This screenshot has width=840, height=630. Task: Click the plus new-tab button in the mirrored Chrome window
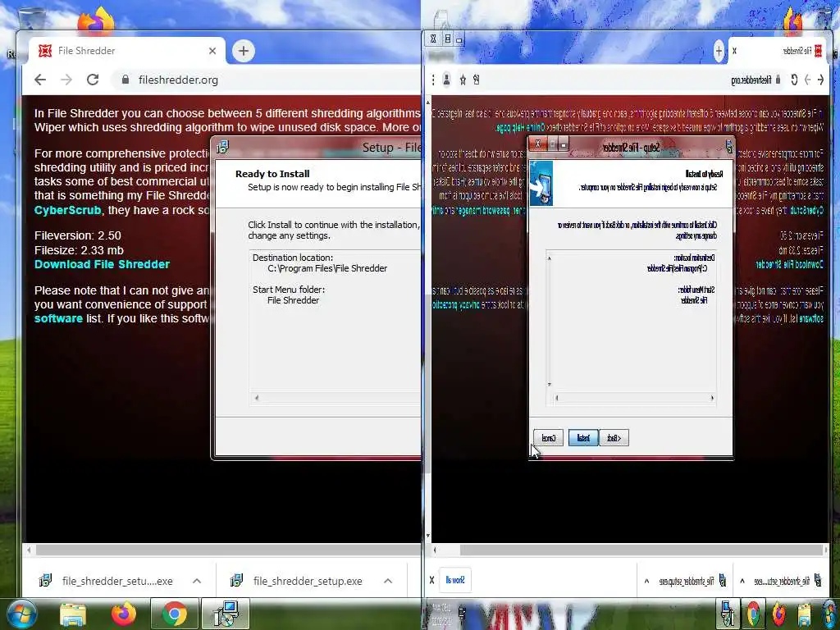click(x=719, y=51)
